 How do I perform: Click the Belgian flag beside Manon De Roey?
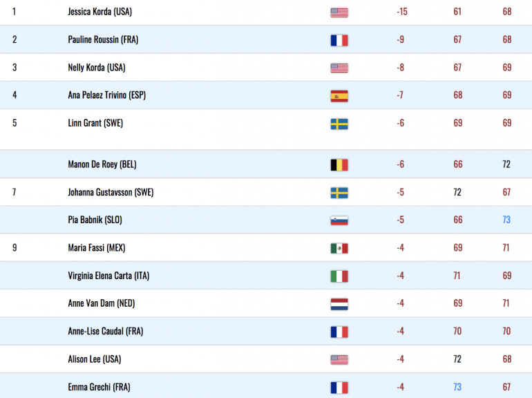(339, 165)
